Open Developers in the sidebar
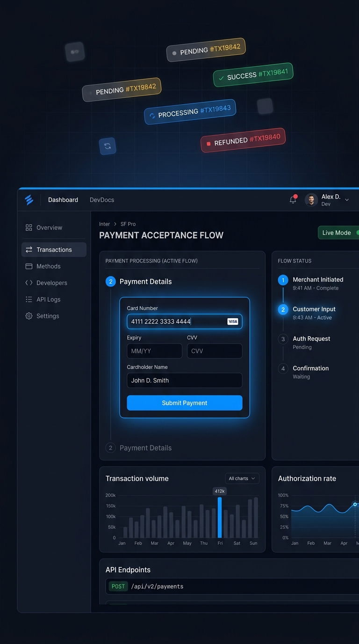Screen dimensions: 359x644 pyautogui.click(x=54, y=283)
